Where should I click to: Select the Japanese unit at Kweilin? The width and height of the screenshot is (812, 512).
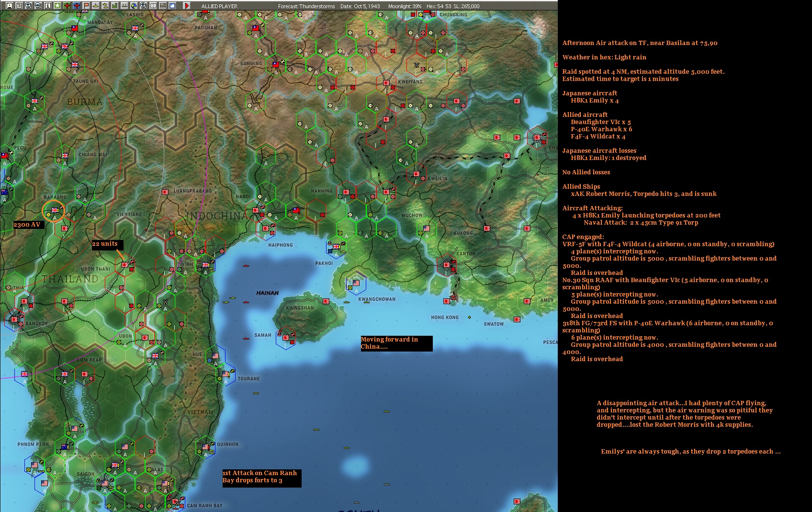(x=417, y=174)
